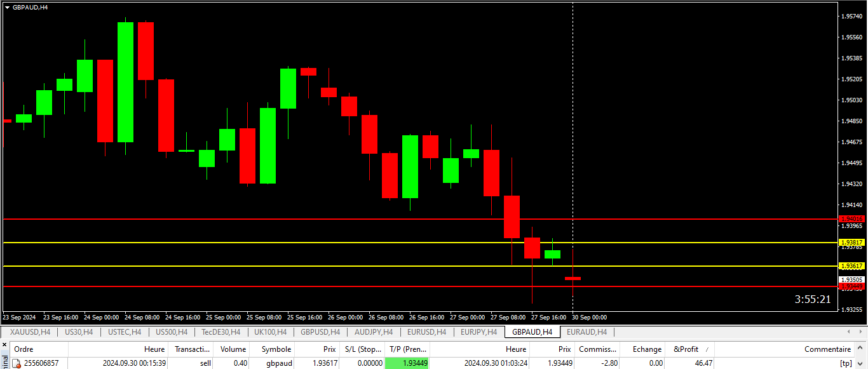The image size is (868, 369).
Task: Click the order icon beside ticket 255606857
Action: pyautogui.click(x=17, y=363)
